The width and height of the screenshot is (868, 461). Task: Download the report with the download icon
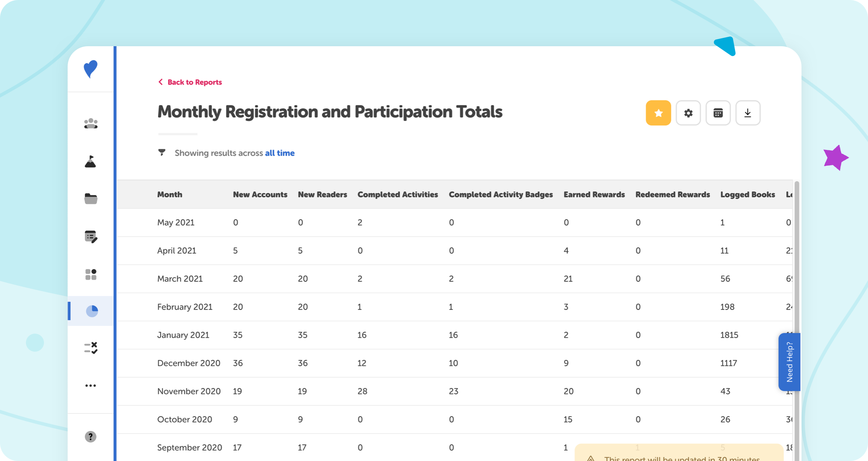point(748,113)
